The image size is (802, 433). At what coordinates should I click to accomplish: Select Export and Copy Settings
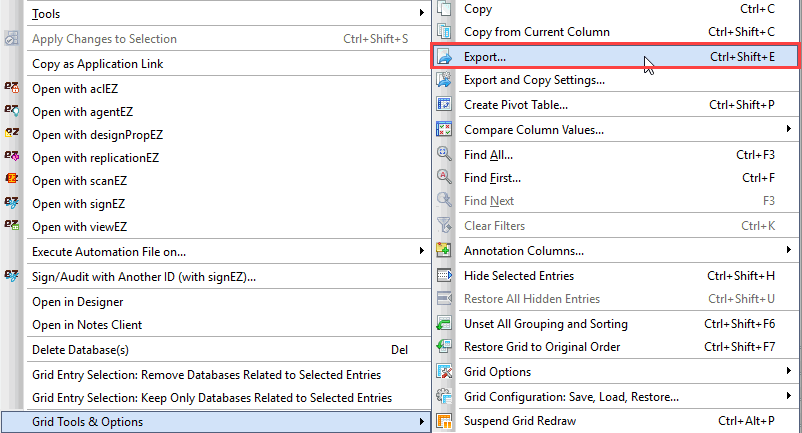(x=534, y=80)
